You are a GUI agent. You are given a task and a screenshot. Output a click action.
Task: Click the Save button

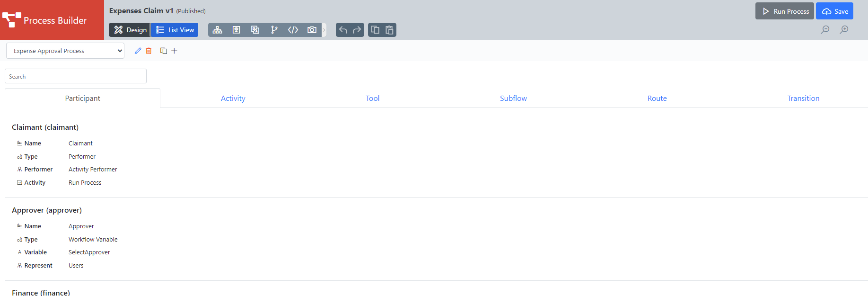[835, 11]
